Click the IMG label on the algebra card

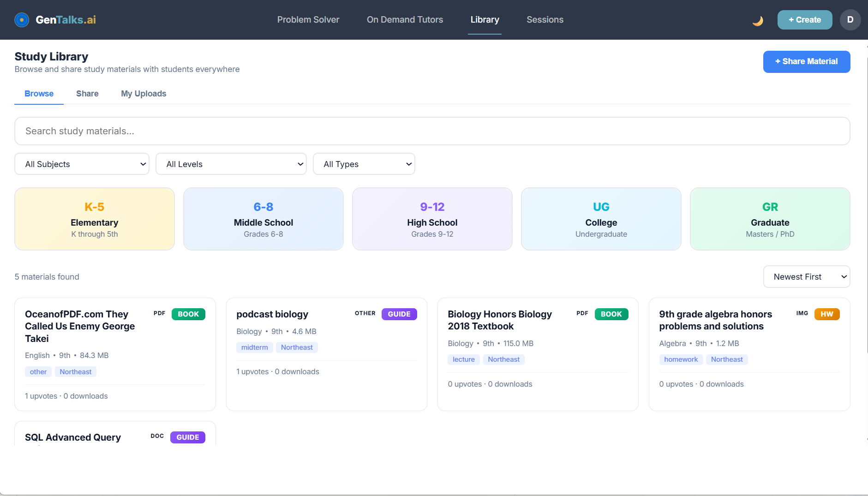[x=802, y=313]
